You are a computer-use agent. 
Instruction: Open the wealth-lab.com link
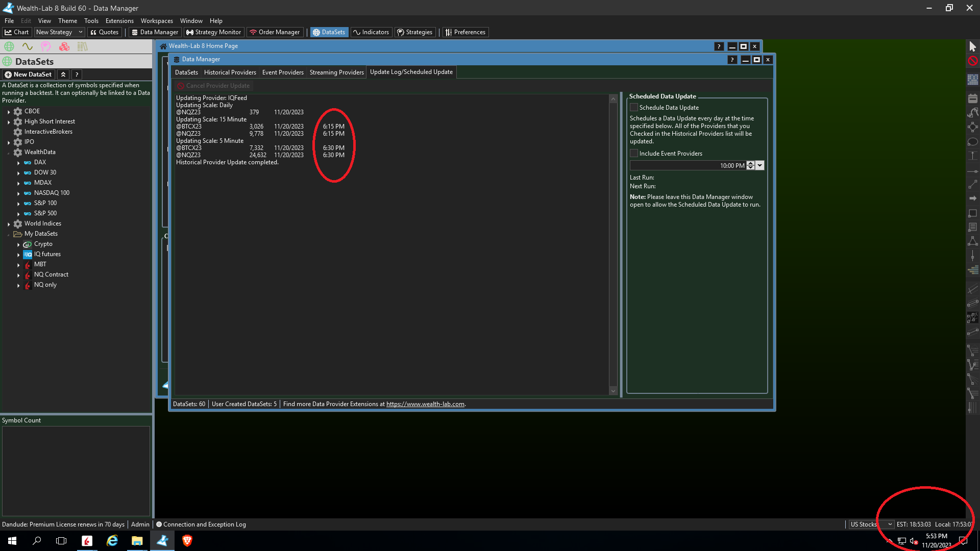425,404
